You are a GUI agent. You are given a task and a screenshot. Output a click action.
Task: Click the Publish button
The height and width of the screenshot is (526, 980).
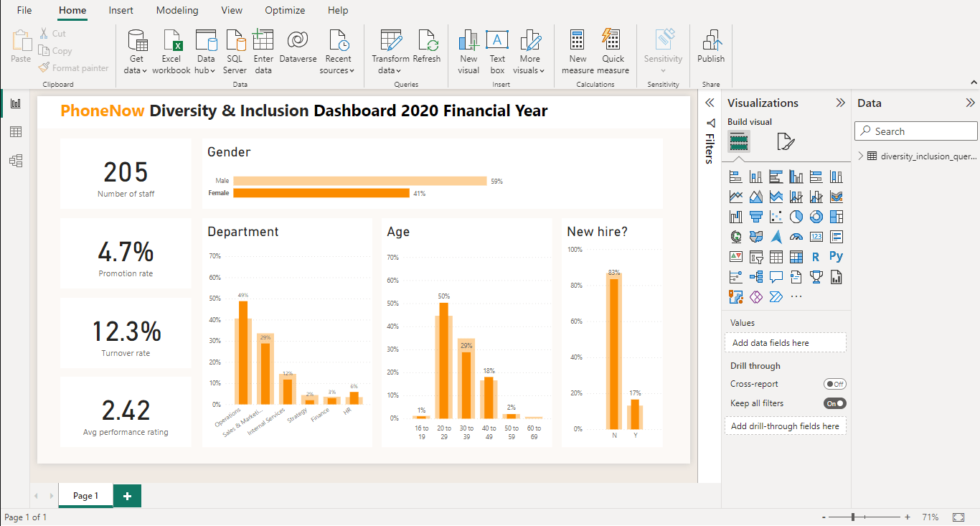(x=711, y=47)
